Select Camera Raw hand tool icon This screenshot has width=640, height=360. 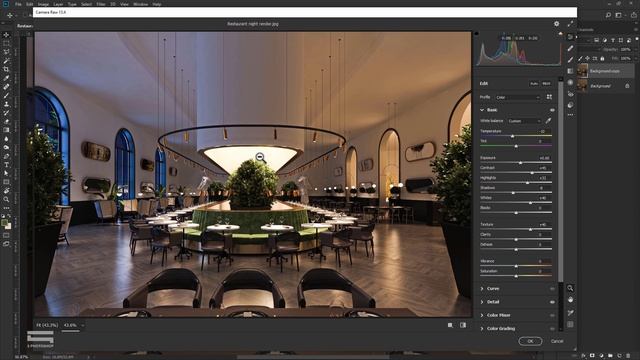click(570, 300)
